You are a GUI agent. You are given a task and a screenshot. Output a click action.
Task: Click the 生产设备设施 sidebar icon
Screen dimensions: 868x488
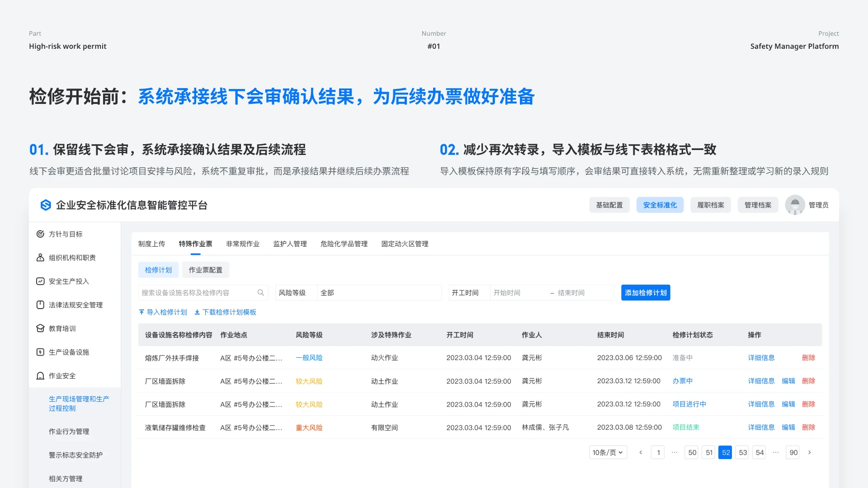pos(40,352)
